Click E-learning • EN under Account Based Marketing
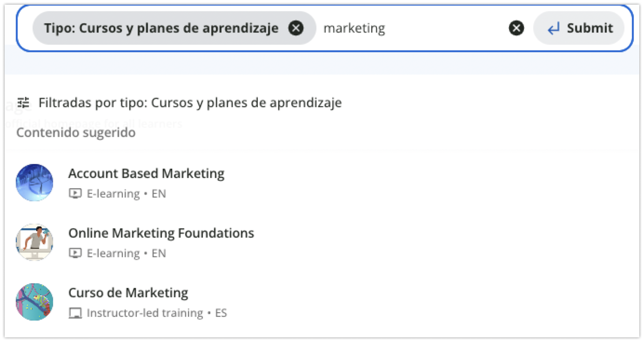Viewport: 644px width, 342px height. point(126,193)
